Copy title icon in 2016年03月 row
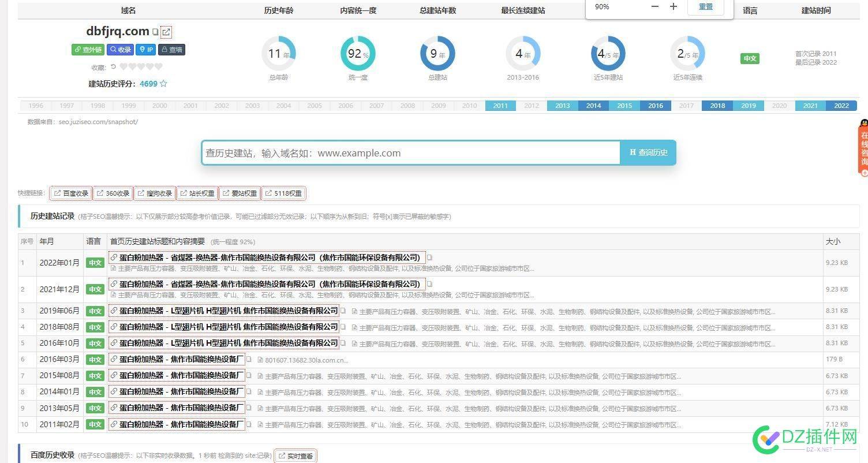 [249, 359]
